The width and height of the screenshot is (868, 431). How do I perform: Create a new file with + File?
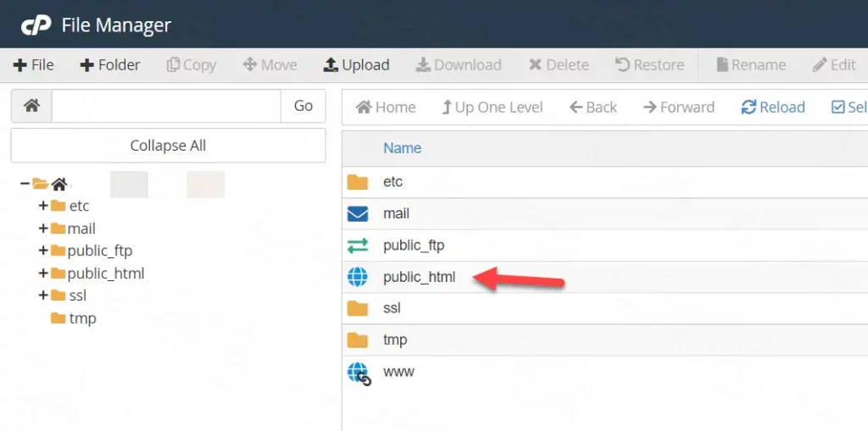coord(33,65)
